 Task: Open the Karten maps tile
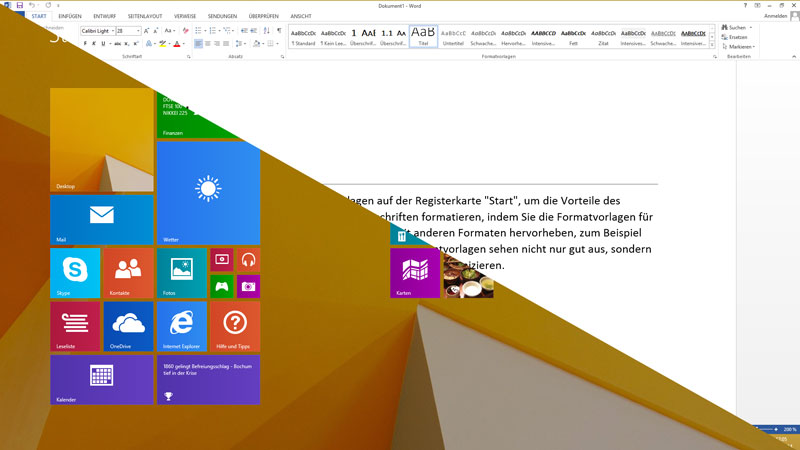coord(415,273)
